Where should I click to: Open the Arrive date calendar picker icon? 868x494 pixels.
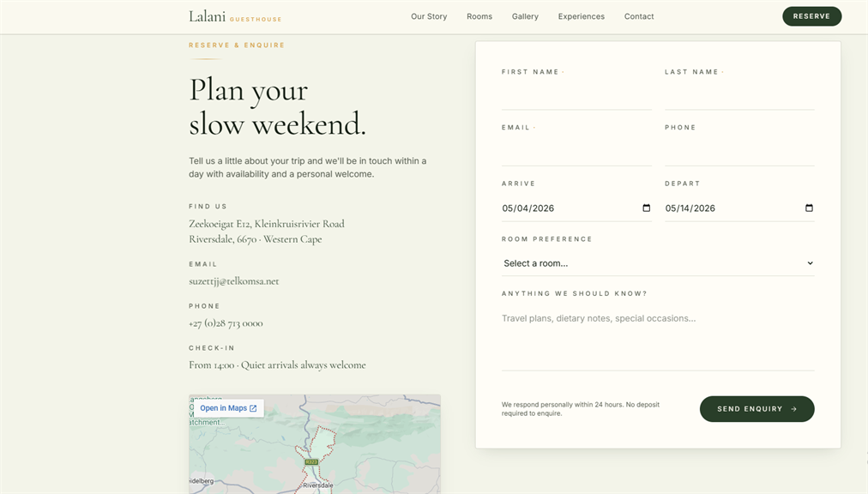pos(646,208)
